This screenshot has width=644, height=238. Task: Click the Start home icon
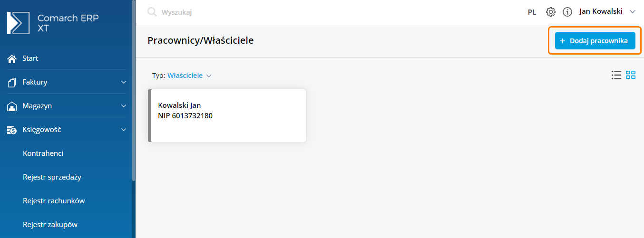12,58
